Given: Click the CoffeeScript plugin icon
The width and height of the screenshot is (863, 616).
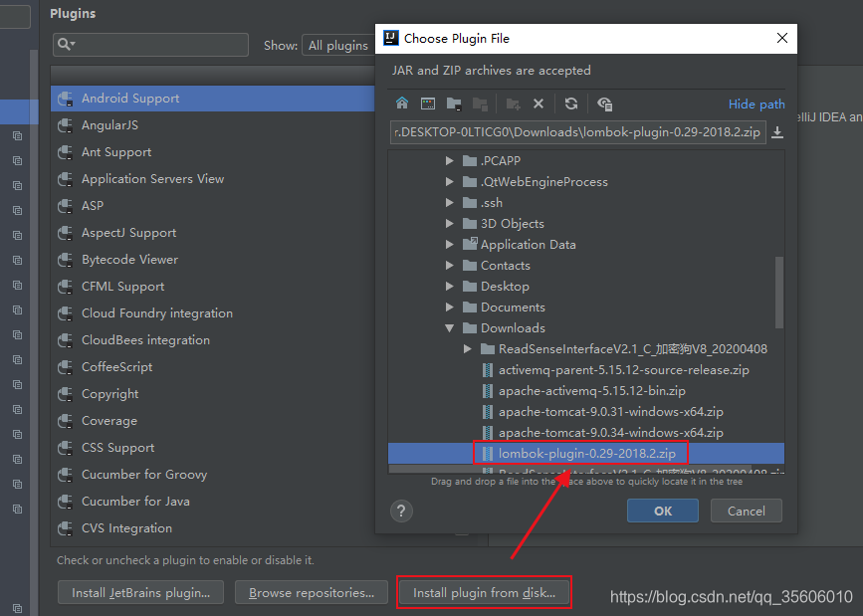Looking at the screenshot, I should 66,367.
